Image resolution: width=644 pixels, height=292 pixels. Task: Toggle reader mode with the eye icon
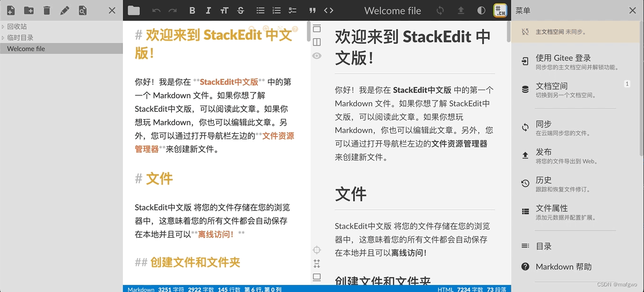(317, 56)
